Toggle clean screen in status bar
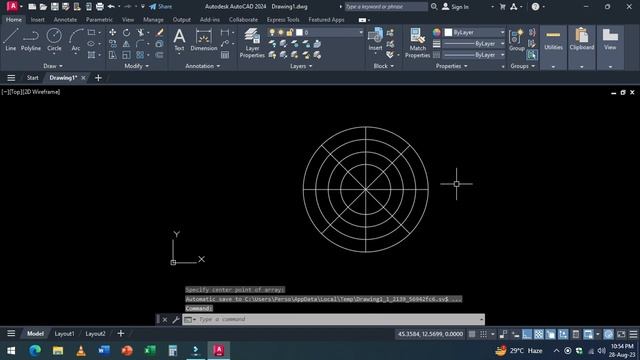 tap(621, 334)
